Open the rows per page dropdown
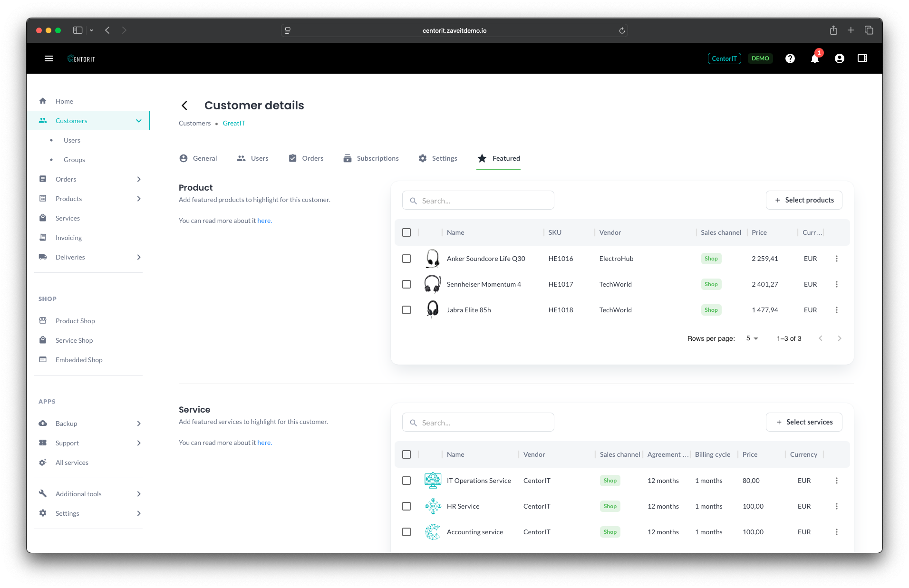This screenshot has width=909, height=588. (x=752, y=338)
